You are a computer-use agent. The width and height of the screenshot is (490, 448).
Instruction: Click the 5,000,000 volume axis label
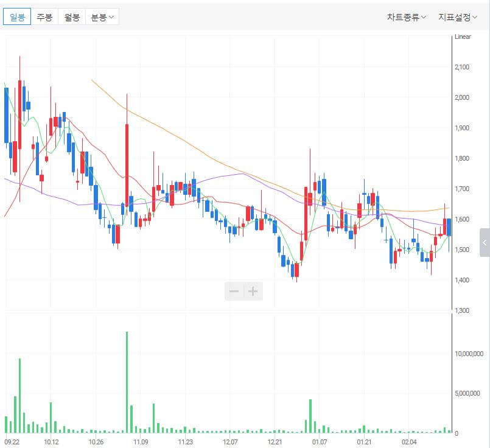point(467,393)
